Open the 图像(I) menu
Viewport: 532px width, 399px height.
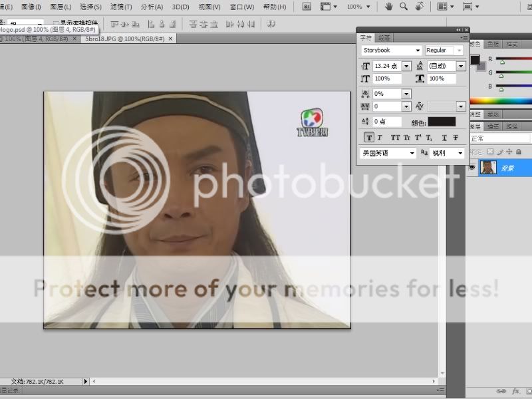tap(31, 7)
